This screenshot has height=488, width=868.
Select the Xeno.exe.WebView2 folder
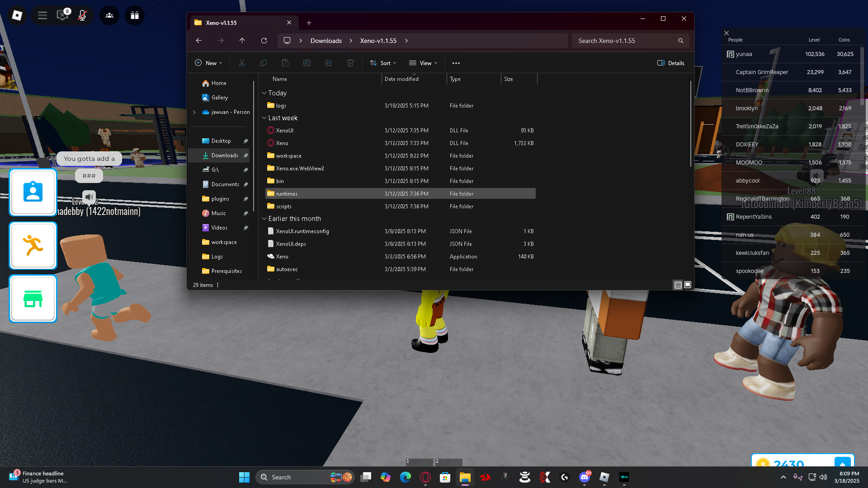point(401,169)
